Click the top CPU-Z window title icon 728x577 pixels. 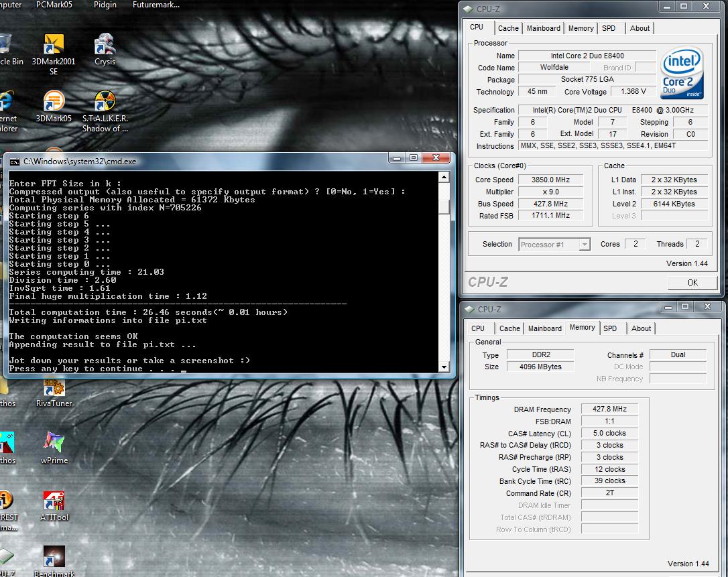[469, 9]
